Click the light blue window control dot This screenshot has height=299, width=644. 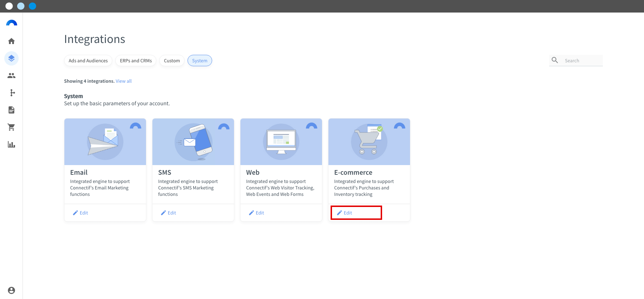click(21, 6)
